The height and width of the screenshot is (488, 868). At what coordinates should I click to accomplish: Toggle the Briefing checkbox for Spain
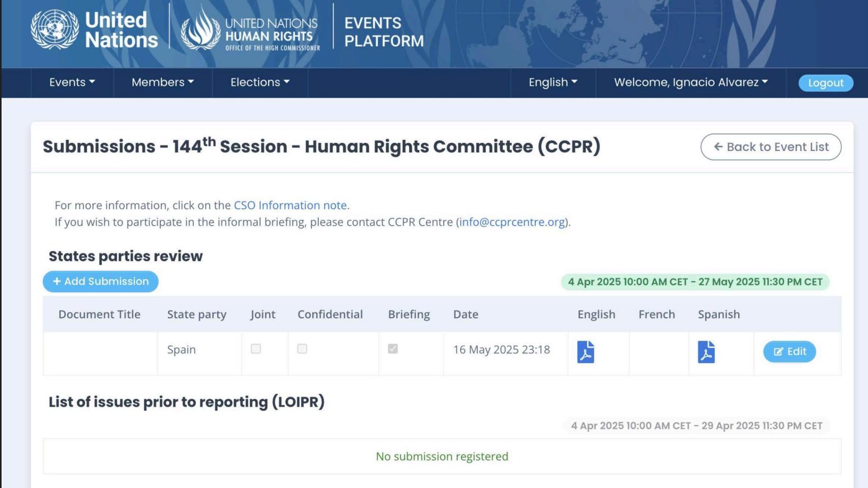click(x=393, y=349)
